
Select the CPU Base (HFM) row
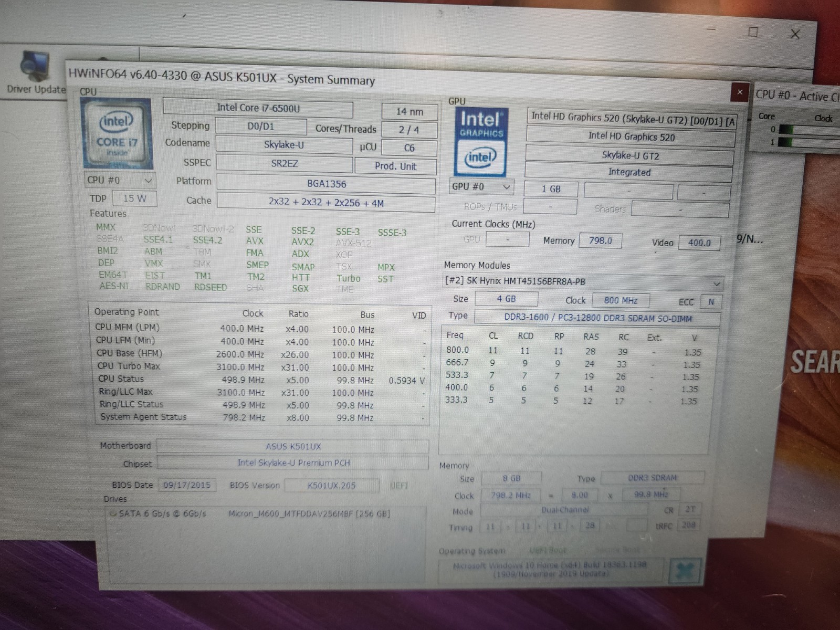click(260, 354)
